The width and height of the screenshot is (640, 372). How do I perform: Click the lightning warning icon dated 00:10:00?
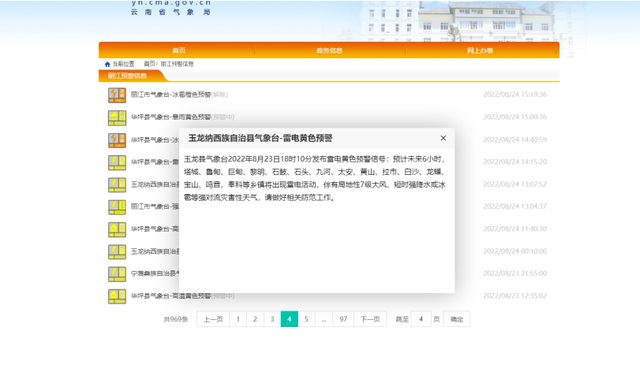click(117, 252)
